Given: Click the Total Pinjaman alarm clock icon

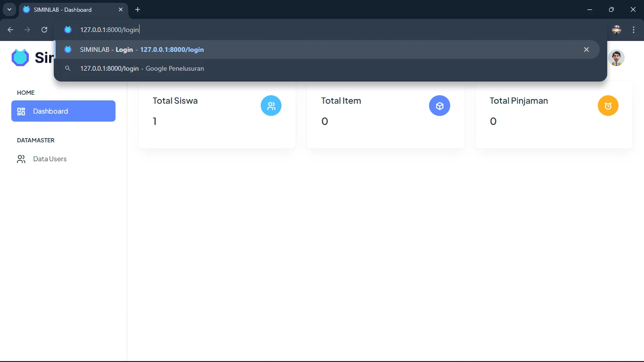Looking at the screenshot, I should click(x=608, y=106).
